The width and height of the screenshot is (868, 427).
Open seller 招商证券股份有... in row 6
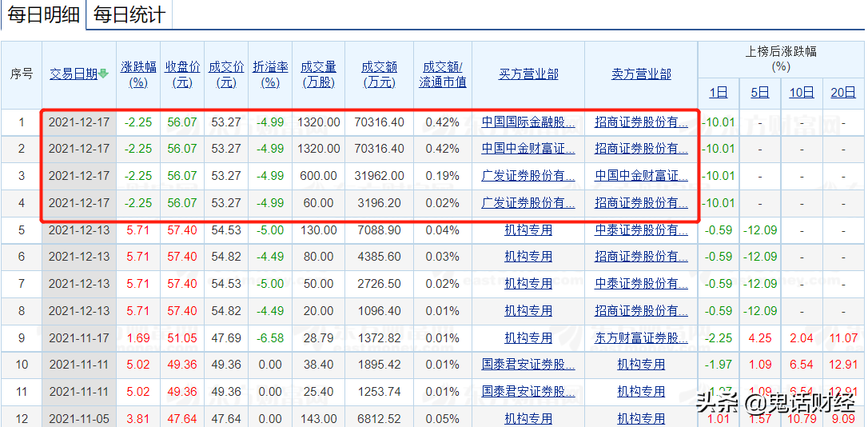pyautogui.click(x=641, y=257)
